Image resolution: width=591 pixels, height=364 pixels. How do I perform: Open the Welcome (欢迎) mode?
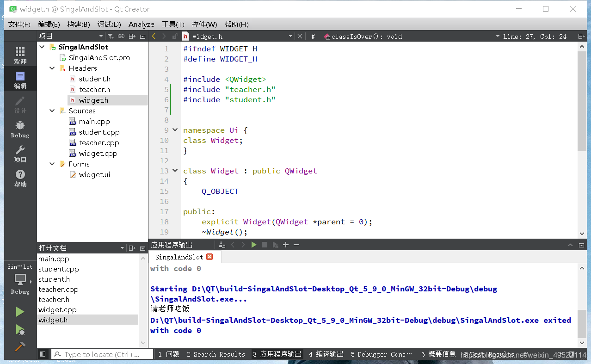[20, 56]
